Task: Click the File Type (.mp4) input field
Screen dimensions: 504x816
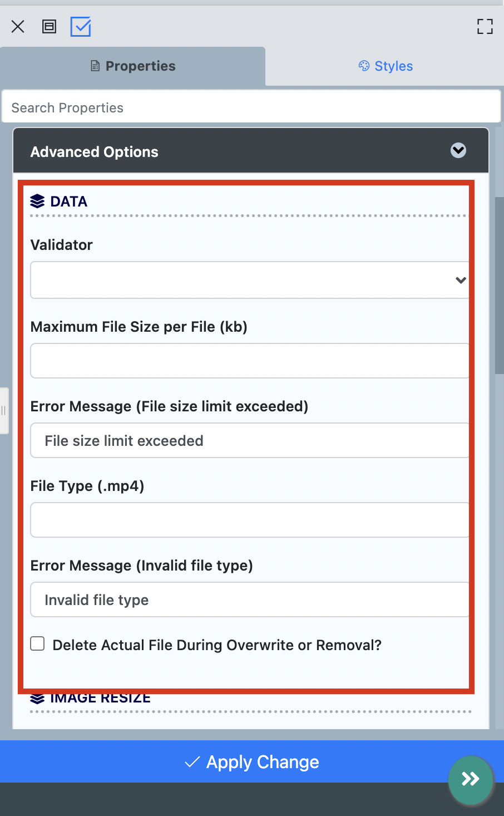Action: tap(249, 520)
